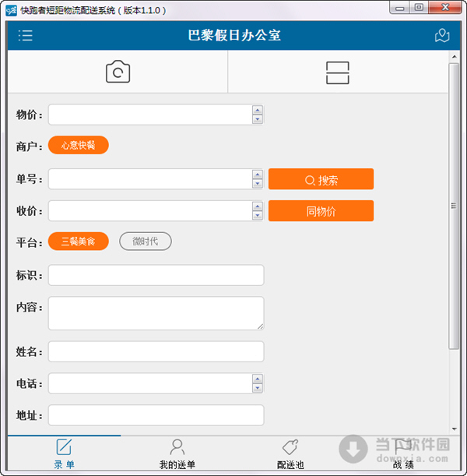This screenshot has height=476, width=467.
Task: Click the 巴黎假日办公室 header title
Action: pos(234,35)
